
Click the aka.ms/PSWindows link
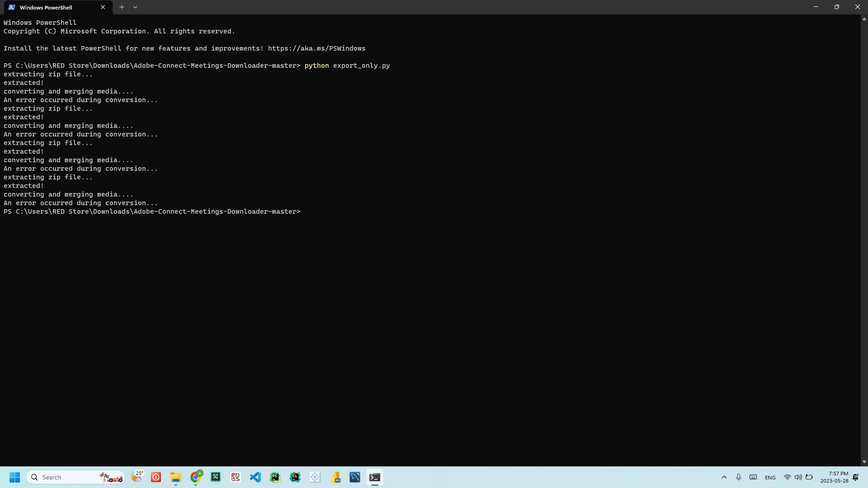pos(316,48)
